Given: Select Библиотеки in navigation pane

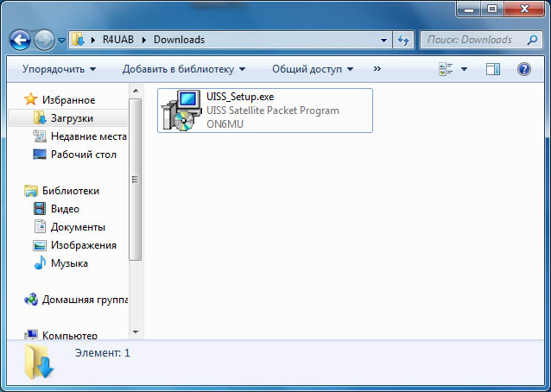Looking at the screenshot, I should (x=71, y=191).
